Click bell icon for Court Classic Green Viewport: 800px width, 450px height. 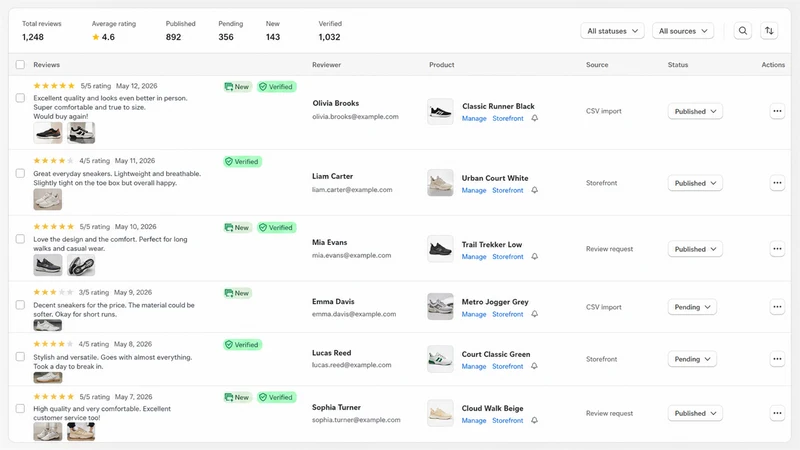pos(534,366)
